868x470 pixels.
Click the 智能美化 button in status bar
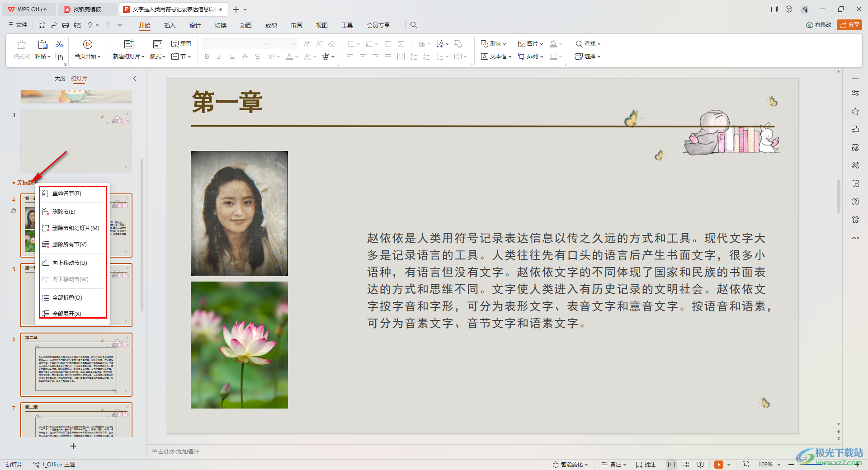570,465
